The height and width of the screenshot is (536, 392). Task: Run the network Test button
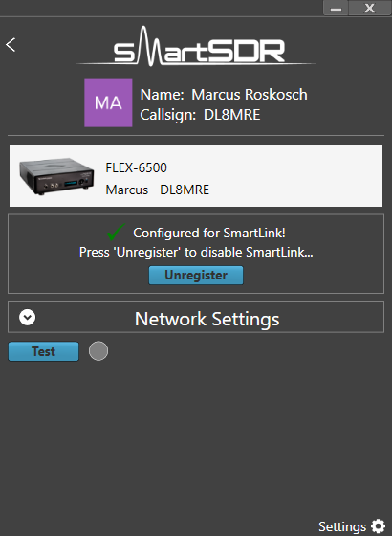tap(43, 351)
